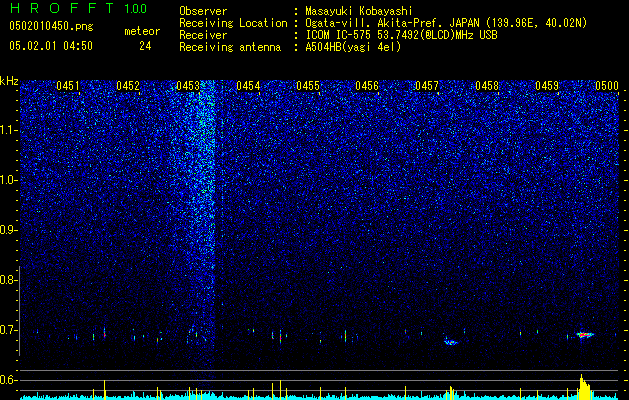Click the HROFFT 1.0.0 title text
This screenshot has width=629, height=400.
point(78,8)
